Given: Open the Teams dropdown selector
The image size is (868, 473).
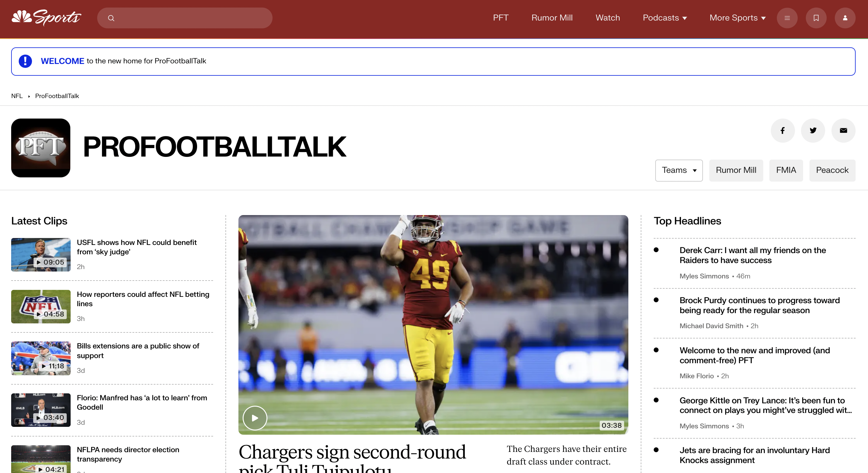Looking at the screenshot, I should tap(679, 170).
